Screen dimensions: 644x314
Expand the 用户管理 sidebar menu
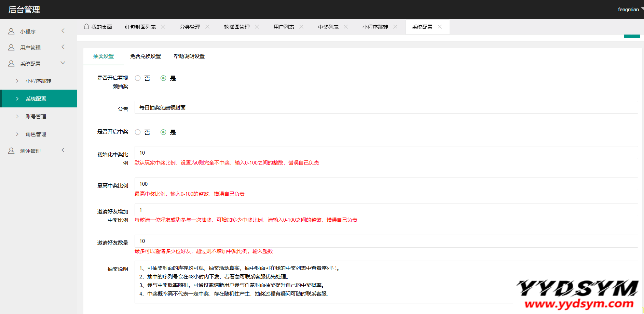[38, 48]
